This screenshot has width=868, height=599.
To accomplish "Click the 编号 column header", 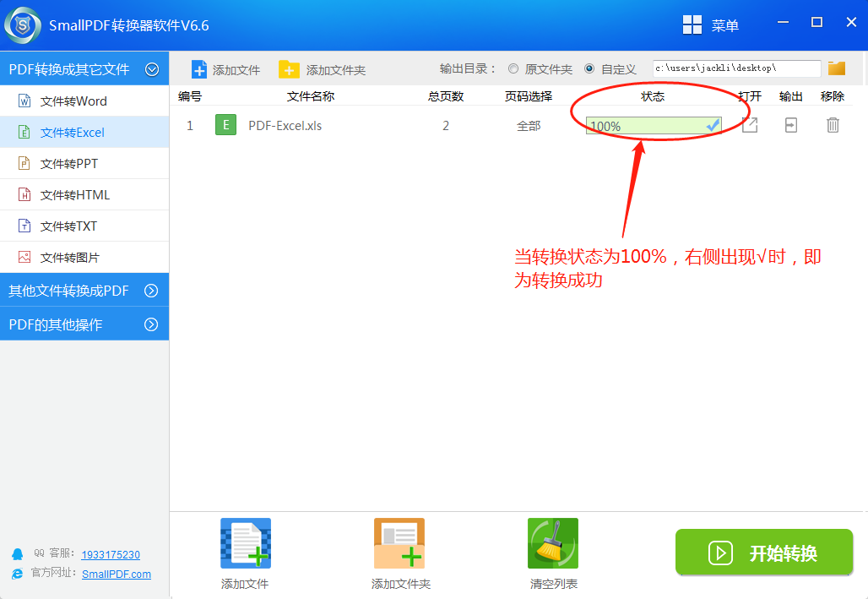I will (x=190, y=96).
